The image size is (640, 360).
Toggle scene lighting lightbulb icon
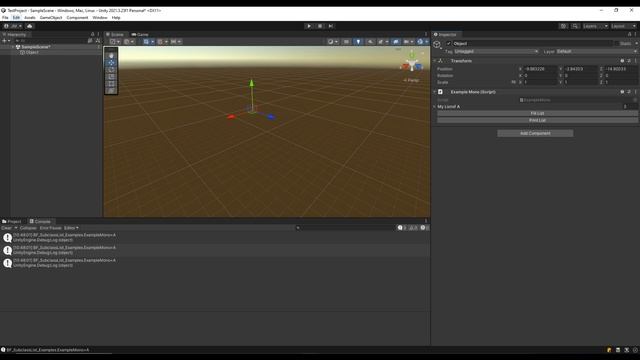coord(358,42)
